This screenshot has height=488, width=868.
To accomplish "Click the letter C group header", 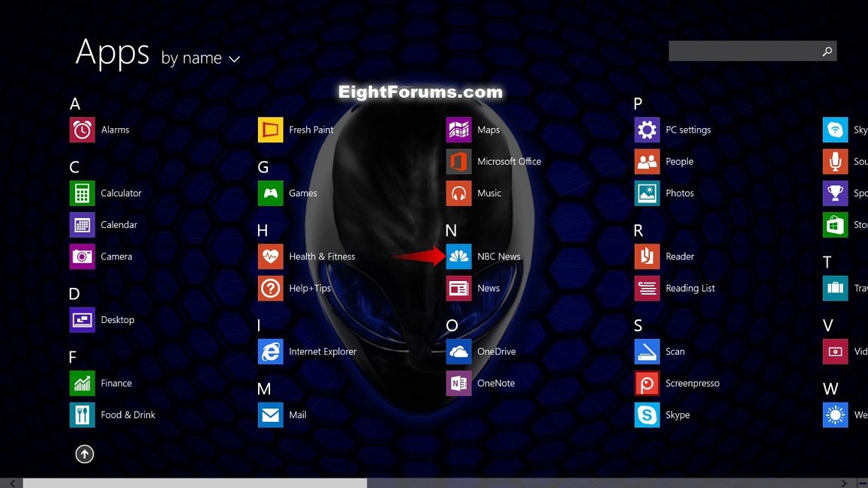I will coord(74,167).
